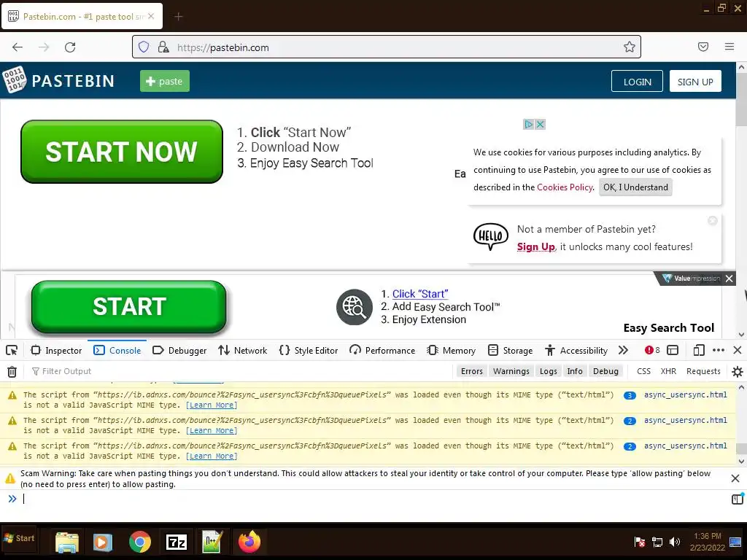Open first warning's Learn More link
Image resolution: width=747 pixels, height=560 pixels.
(x=212, y=405)
